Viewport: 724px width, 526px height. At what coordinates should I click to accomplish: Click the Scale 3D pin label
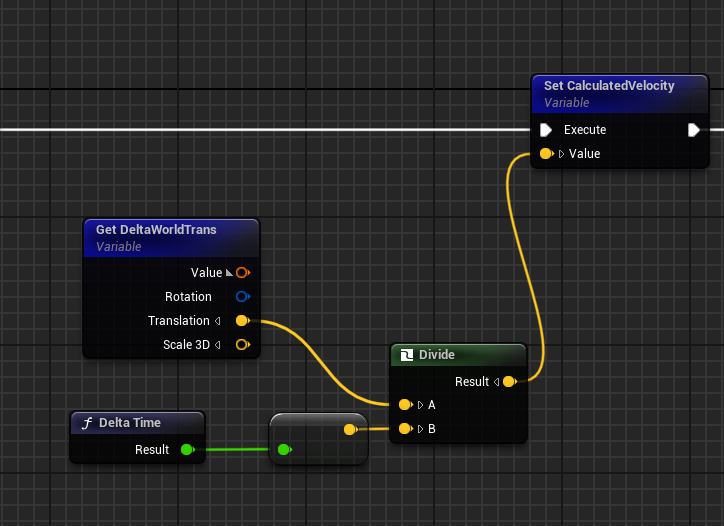point(187,345)
